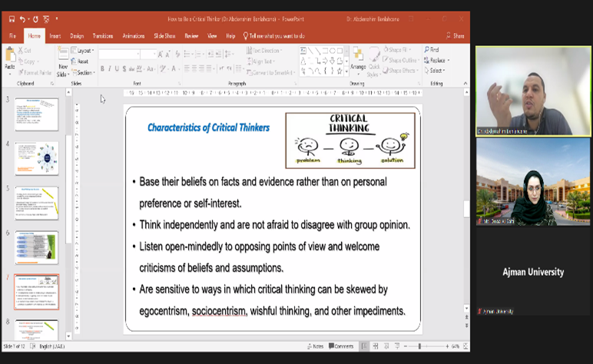This screenshot has width=593, height=364.
Task: Toggle Italic formatting
Action: point(111,69)
